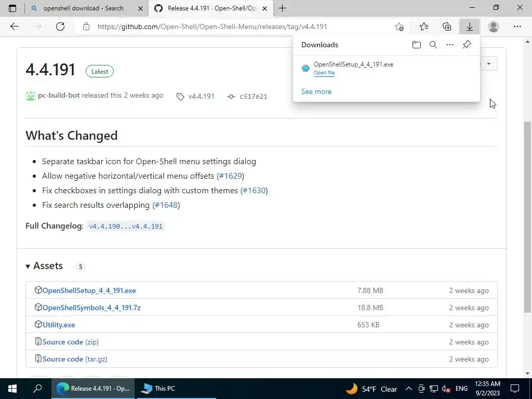Open issue #1648 link
This screenshot has width=532, height=399.
point(166,205)
